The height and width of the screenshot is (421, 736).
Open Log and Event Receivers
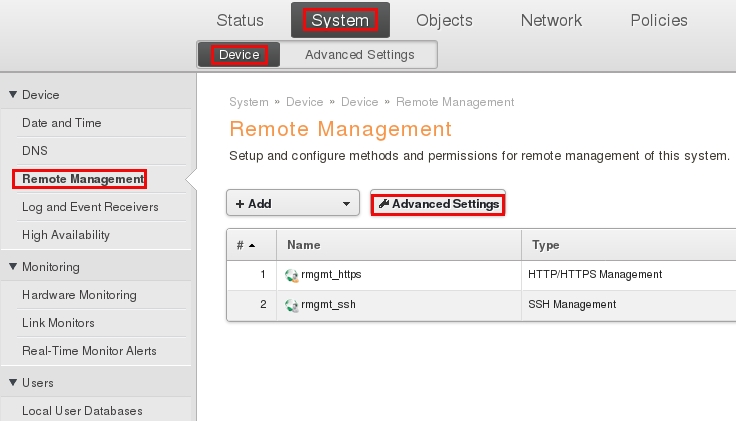click(x=90, y=207)
